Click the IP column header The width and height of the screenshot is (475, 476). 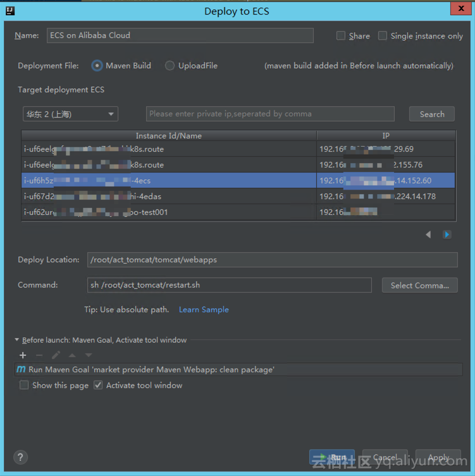386,136
